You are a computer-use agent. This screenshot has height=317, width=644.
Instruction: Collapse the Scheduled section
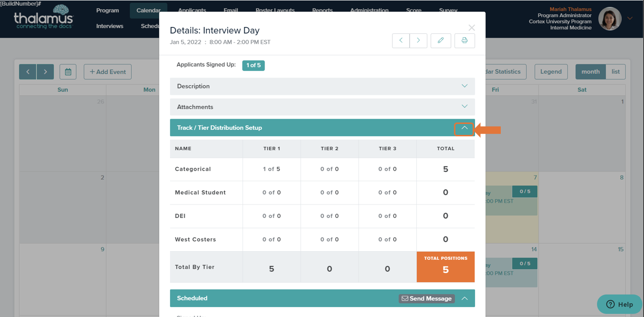click(465, 298)
